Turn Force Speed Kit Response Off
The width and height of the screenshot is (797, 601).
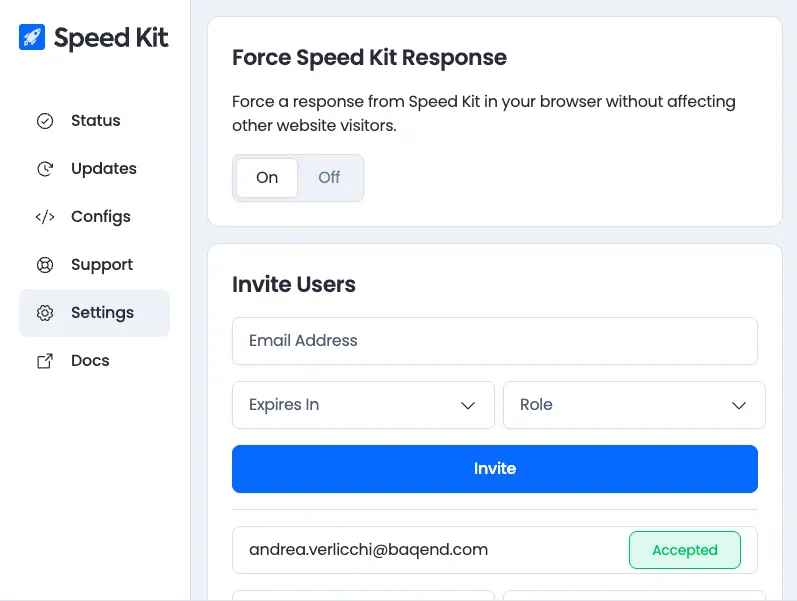point(329,178)
